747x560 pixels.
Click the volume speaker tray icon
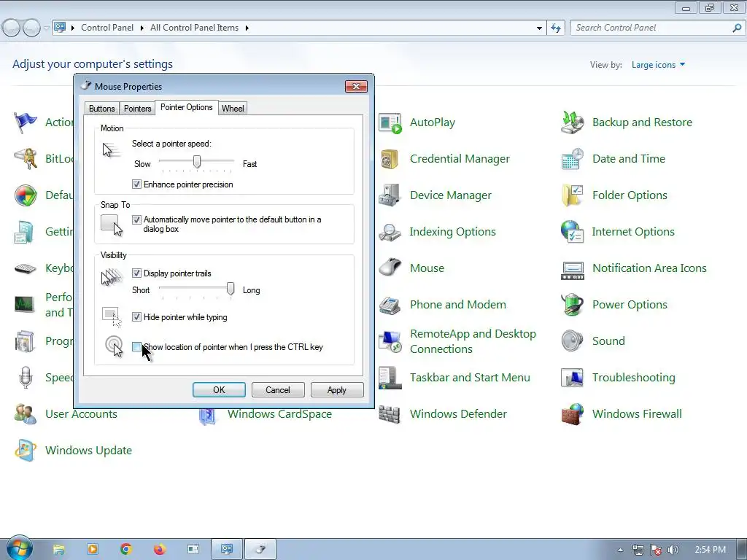point(673,550)
